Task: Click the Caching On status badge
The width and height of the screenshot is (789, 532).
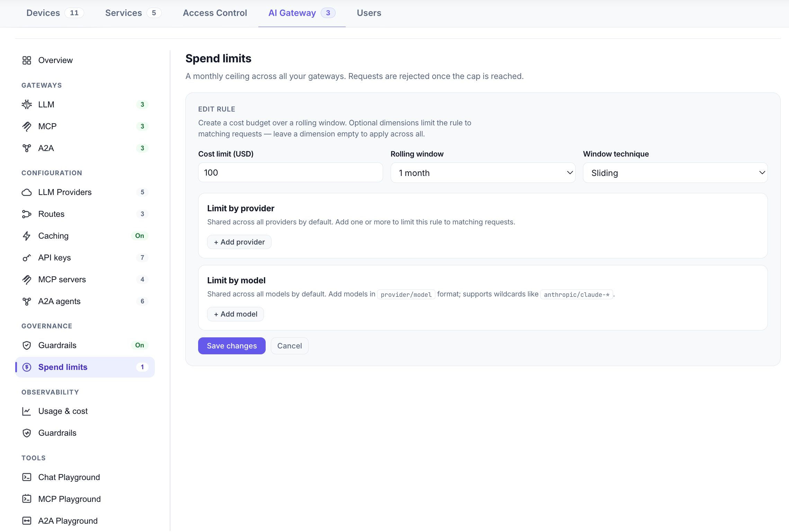Action: (x=140, y=236)
